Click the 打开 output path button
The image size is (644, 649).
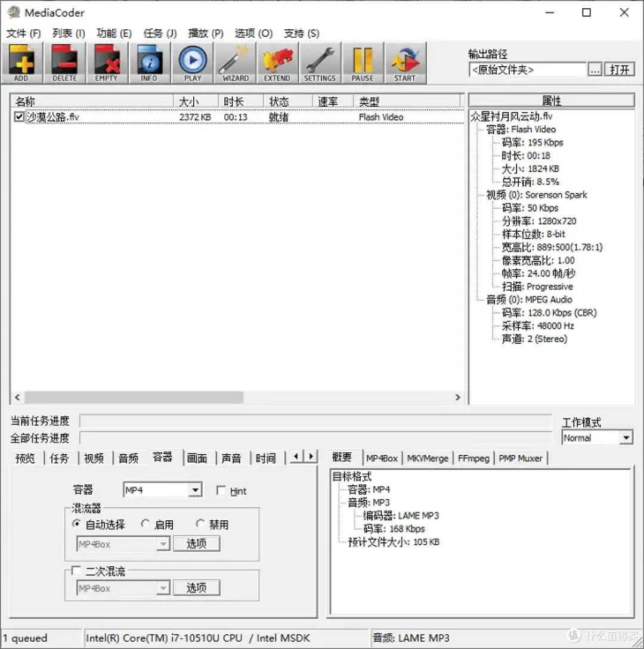click(620, 70)
